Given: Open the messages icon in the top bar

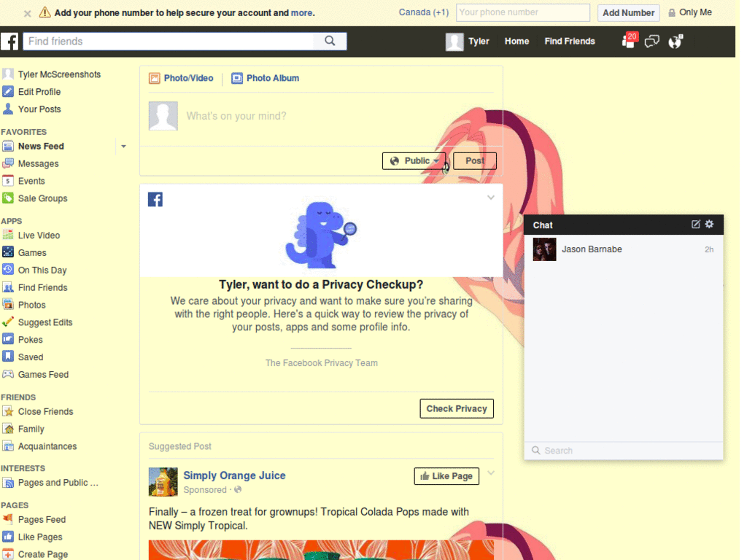Looking at the screenshot, I should pos(651,42).
